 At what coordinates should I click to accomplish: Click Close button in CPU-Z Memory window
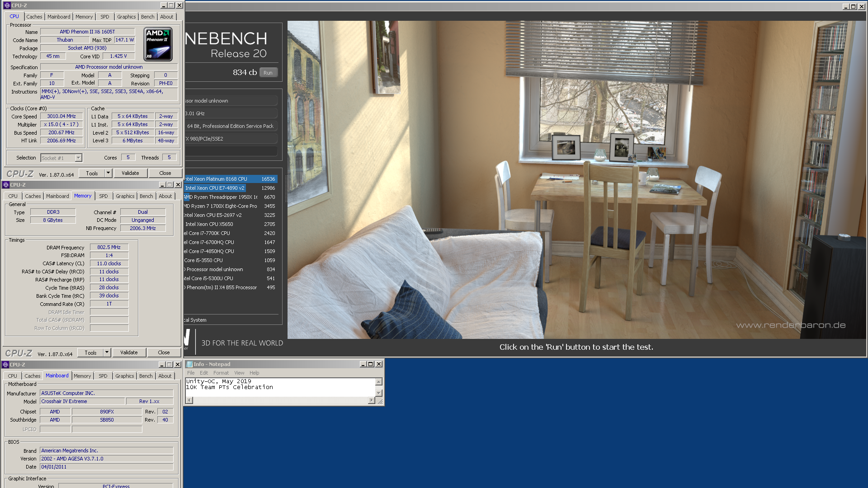click(x=164, y=352)
